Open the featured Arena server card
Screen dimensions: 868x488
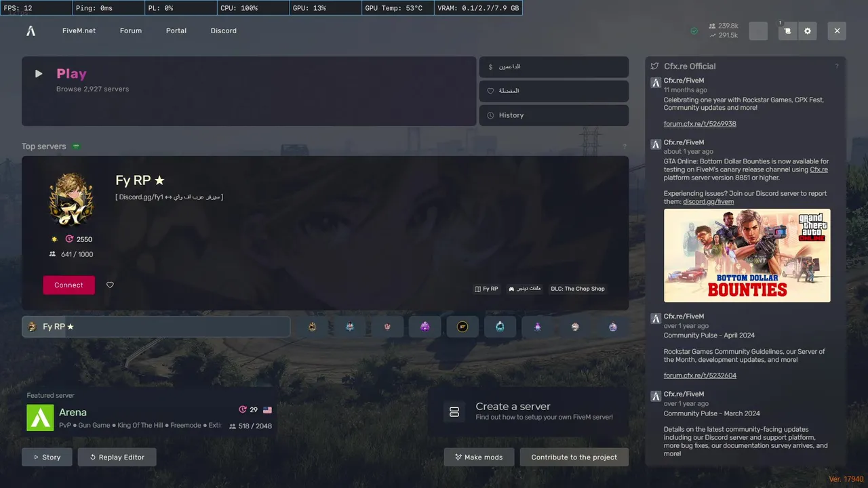coord(149,411)
